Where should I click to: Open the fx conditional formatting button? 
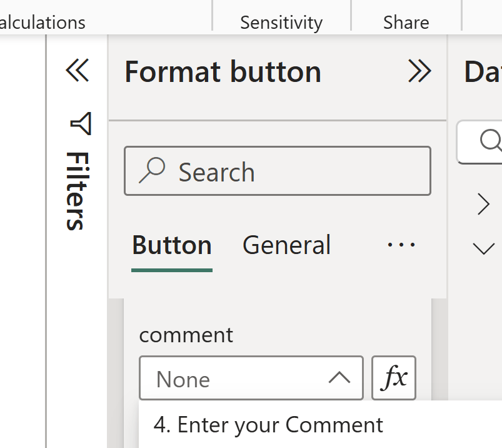[394, 378]
